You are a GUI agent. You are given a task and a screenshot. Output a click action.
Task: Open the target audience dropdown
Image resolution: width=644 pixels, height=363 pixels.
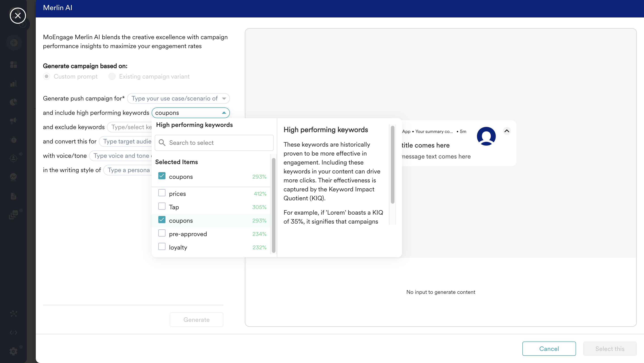[x=125, y=141]
